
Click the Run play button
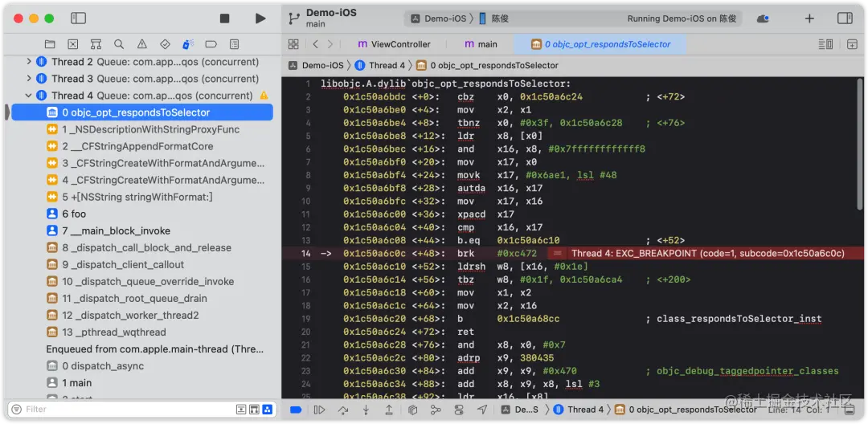tap(260, 18)
